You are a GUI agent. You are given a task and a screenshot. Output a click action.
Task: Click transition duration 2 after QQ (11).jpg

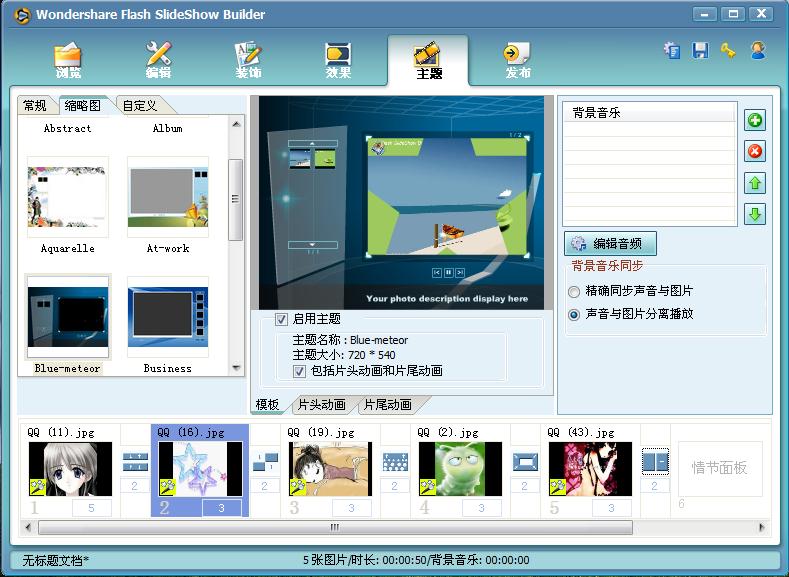134,486
